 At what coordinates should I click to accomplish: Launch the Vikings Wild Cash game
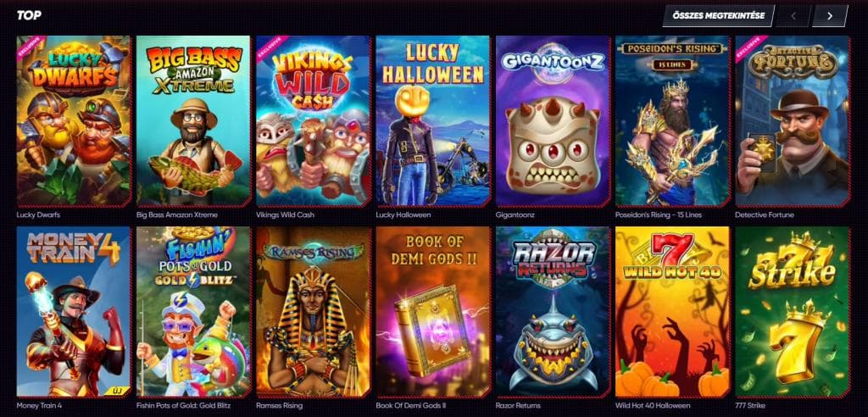coord(314,121)
